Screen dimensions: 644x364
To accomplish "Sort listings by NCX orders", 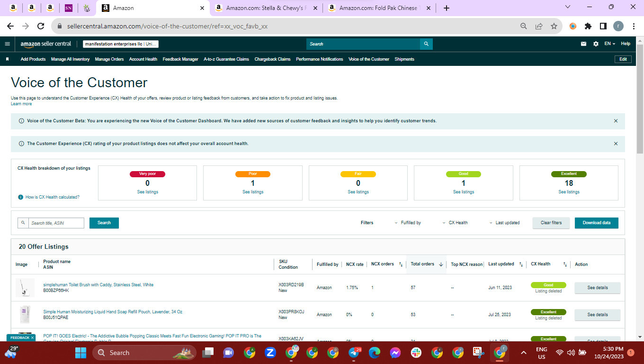I will point(401,264).
